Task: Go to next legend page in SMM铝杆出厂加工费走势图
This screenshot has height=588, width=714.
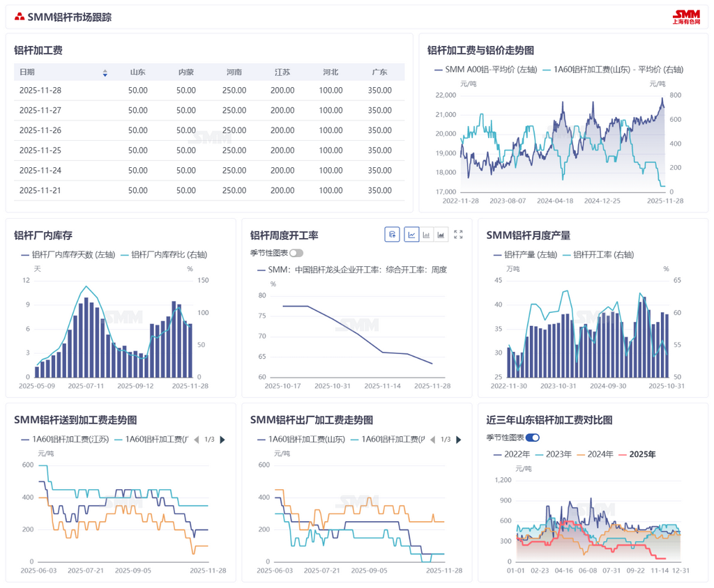Action: tap(459, 440)
